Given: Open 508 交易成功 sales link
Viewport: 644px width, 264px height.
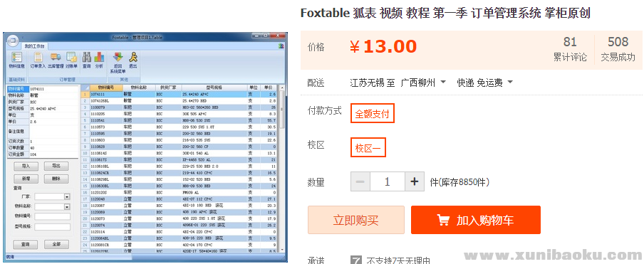Looking at the screenshot, I should 618,49.
